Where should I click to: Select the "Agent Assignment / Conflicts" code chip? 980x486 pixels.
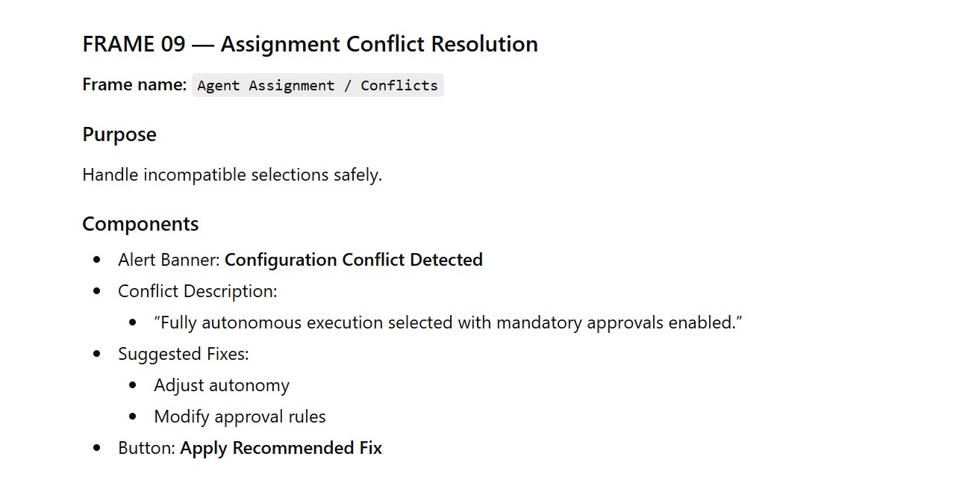click(317, 85)
